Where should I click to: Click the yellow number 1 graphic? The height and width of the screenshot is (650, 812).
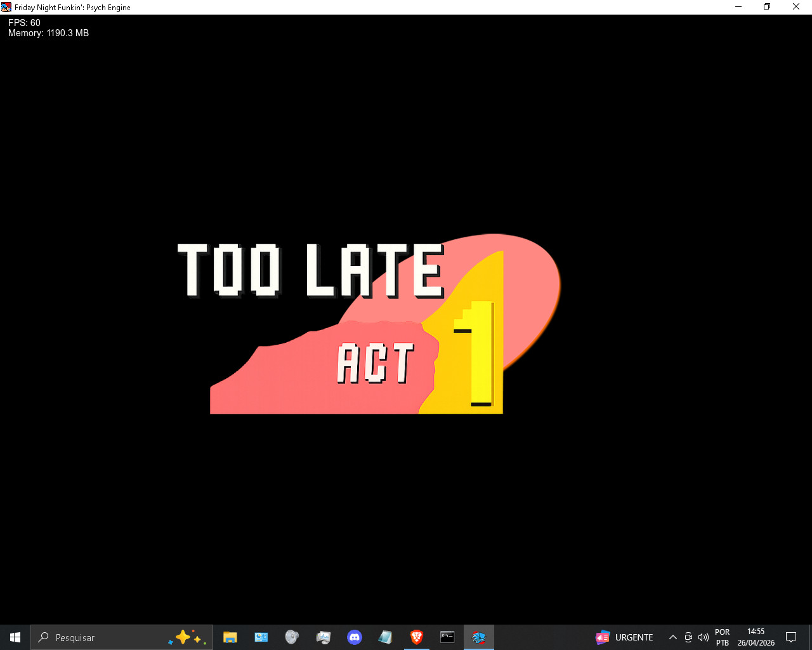tap(475, 354)
